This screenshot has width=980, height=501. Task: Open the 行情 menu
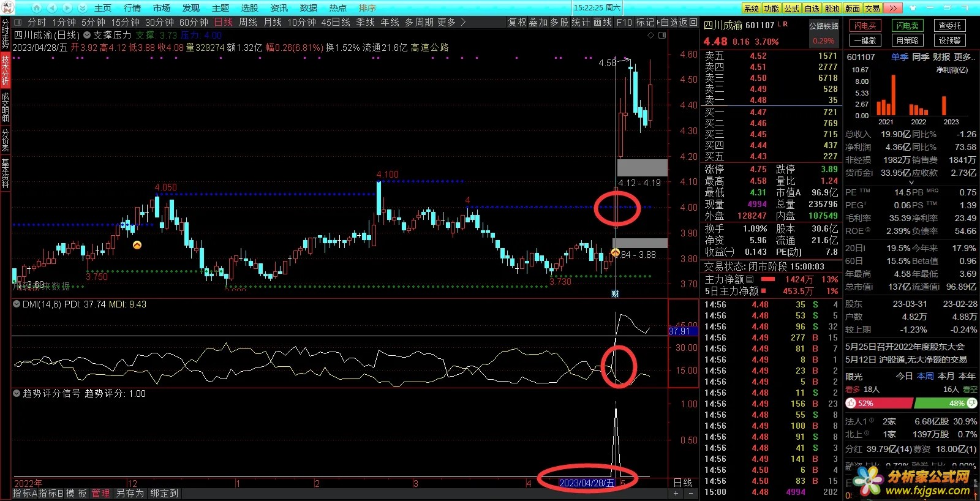[x=132, y=8]
